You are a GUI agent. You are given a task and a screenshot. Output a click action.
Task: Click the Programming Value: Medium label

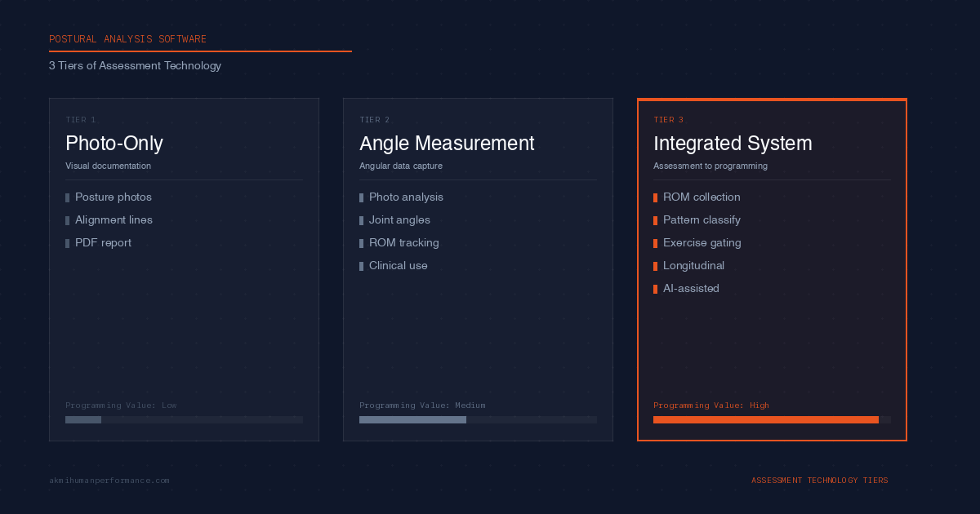pos(422,405)
